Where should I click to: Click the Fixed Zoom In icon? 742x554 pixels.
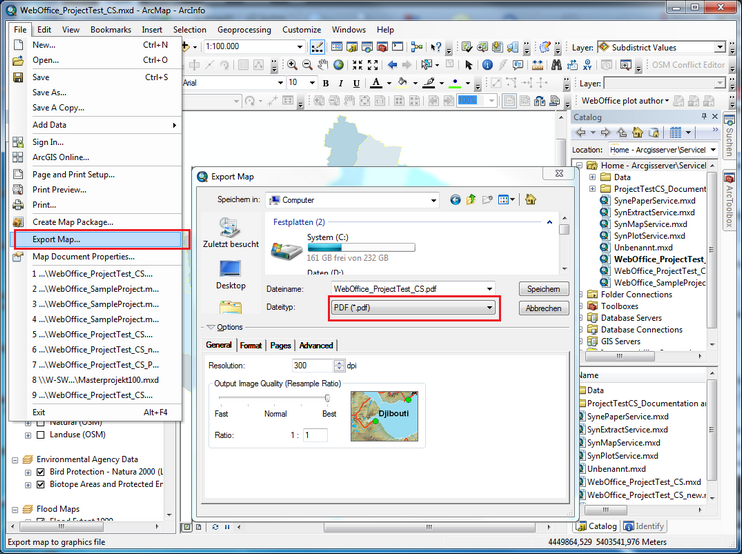point(357,65)
